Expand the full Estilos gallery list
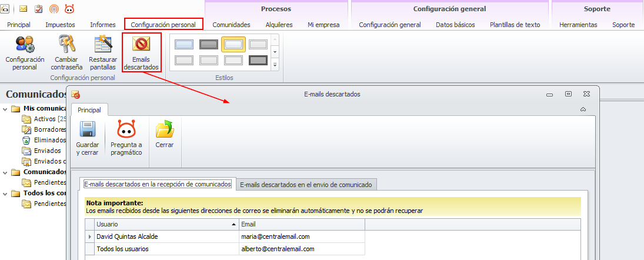This screenshot has height=260, width=644. [x=275, y=65]
